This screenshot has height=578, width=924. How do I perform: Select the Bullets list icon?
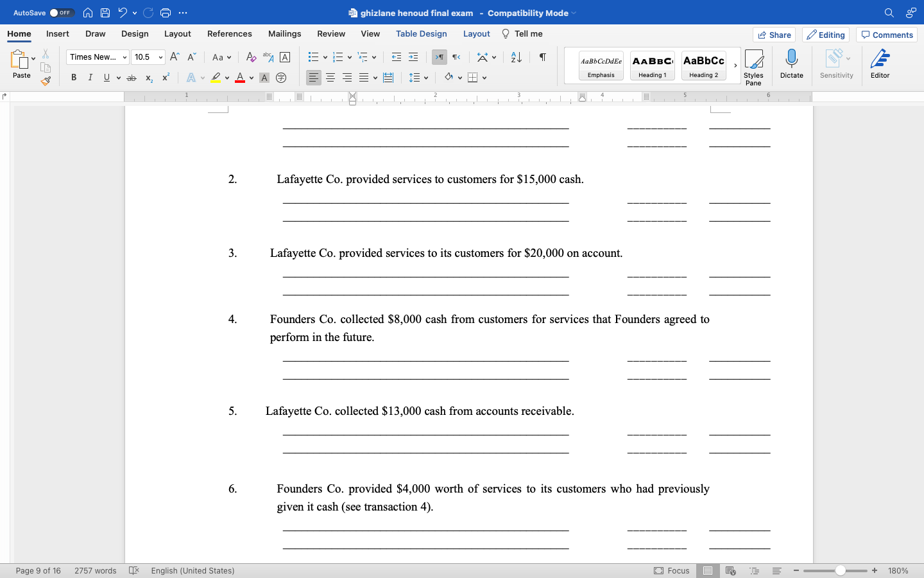tap(312, 57)
